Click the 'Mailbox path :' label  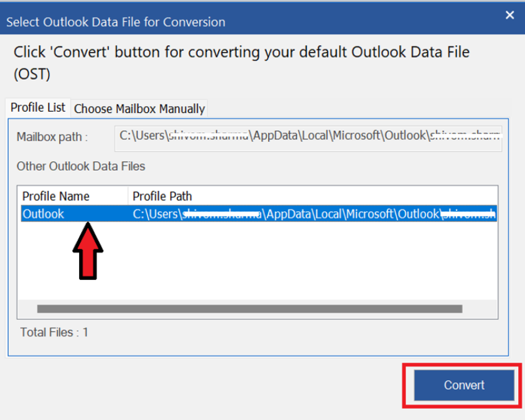click(52, 137)
